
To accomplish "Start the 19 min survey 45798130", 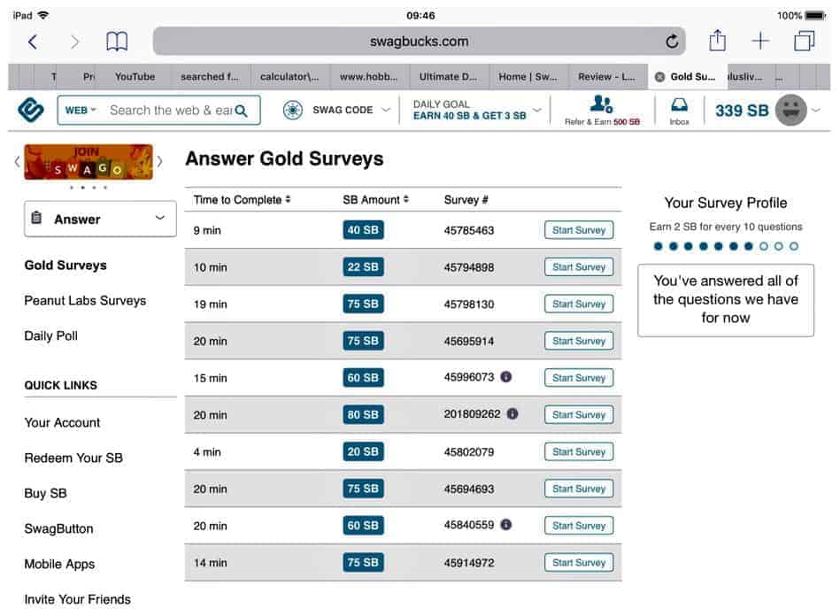I will tap(579, 304).
